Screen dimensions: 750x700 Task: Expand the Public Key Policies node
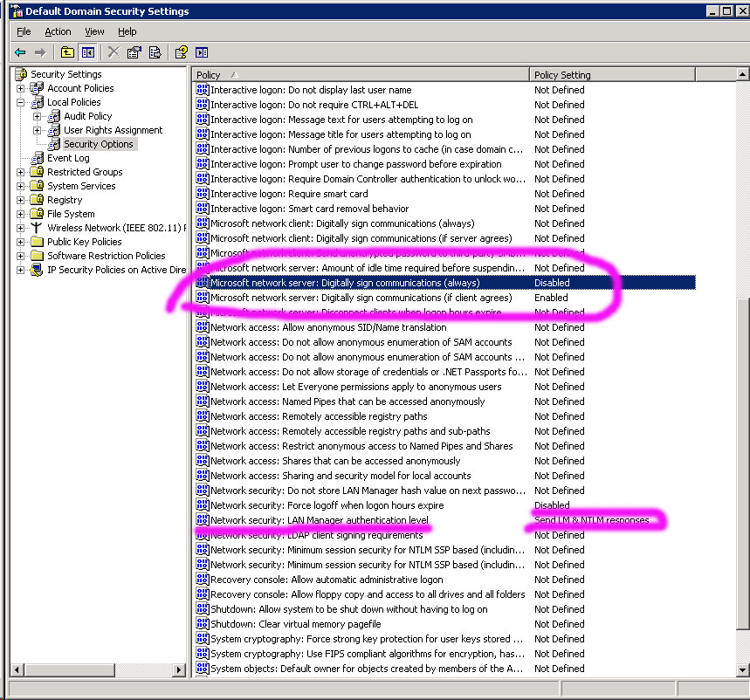pyautogui.click(x=20, y=242)
